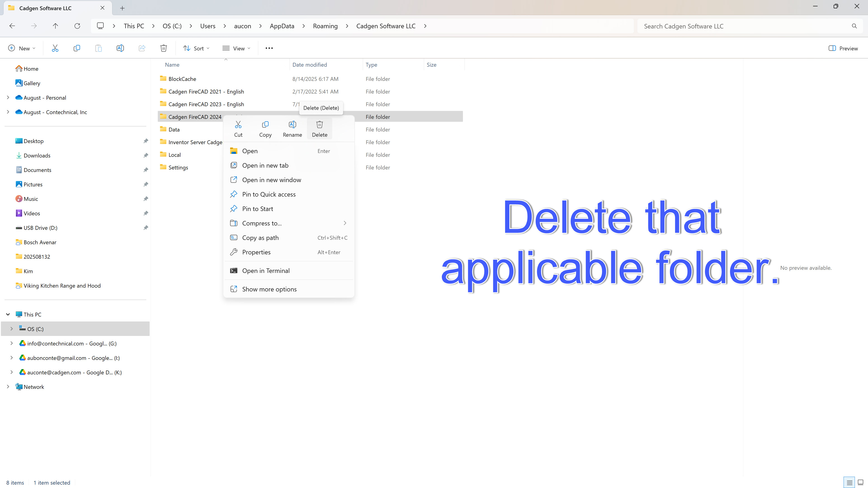868x488 pixels.
Task: Click the Forward navigation arrow
Action: point(34,26)
